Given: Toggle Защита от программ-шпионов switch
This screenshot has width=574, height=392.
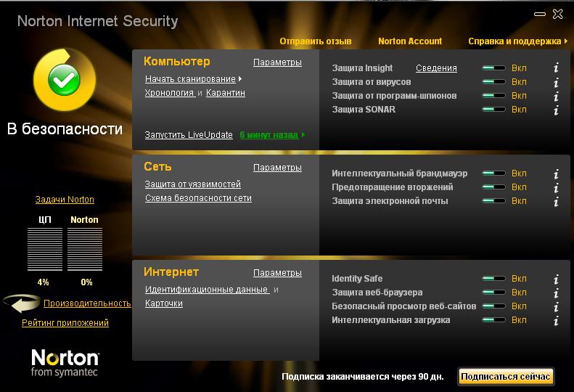Looking at the screenshot, I should point(494,96).
